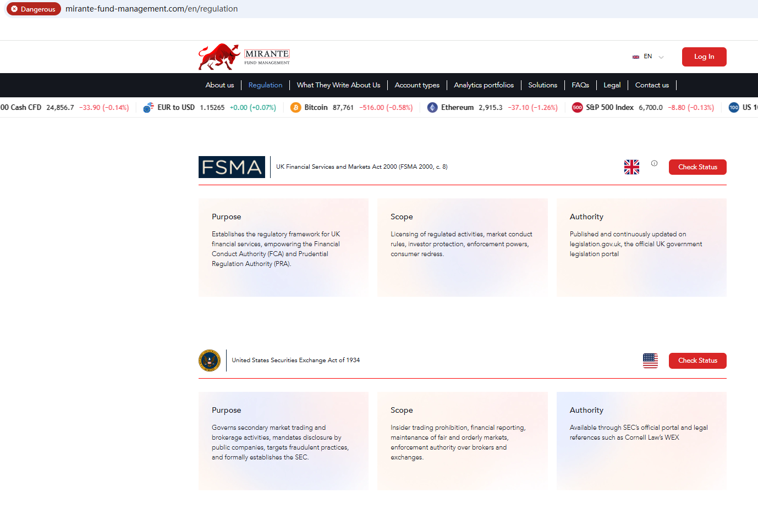Click the Ethereum price 2,915.3
This screenshot has width=758, height=532.
pyautogui.click(x=490, y=108)
